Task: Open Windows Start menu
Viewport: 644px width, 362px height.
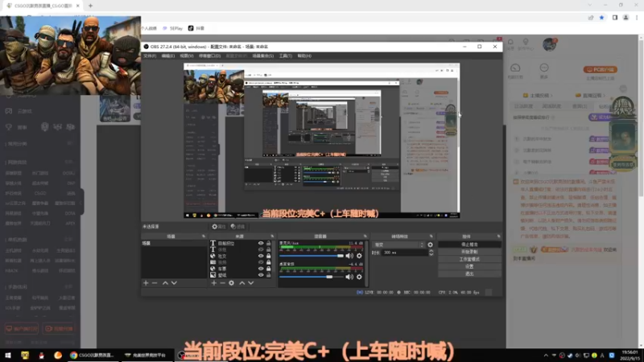Action: click(x=8, y=356)
